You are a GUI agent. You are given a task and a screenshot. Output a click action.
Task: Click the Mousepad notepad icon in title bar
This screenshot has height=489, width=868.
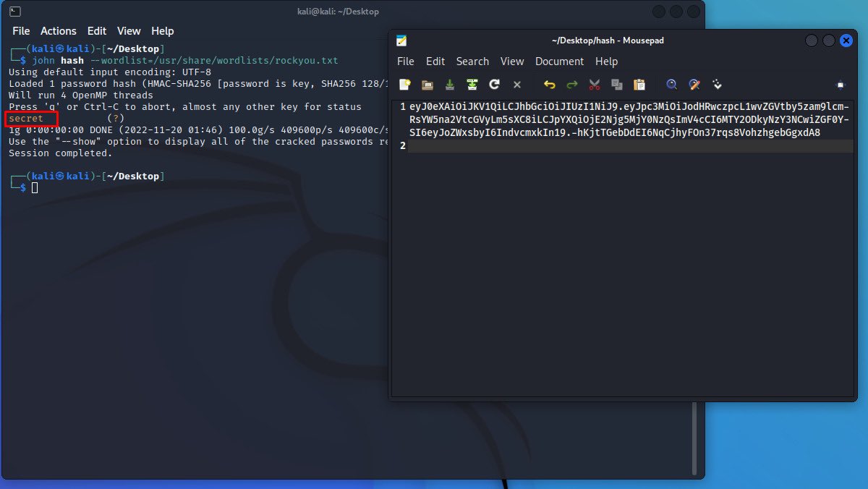click(x=401, y=41)
